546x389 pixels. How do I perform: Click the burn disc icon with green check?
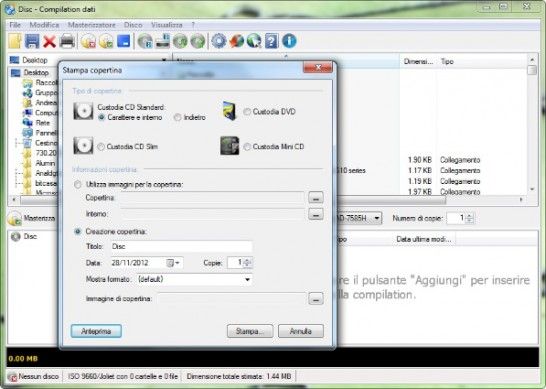pos(106,41)
